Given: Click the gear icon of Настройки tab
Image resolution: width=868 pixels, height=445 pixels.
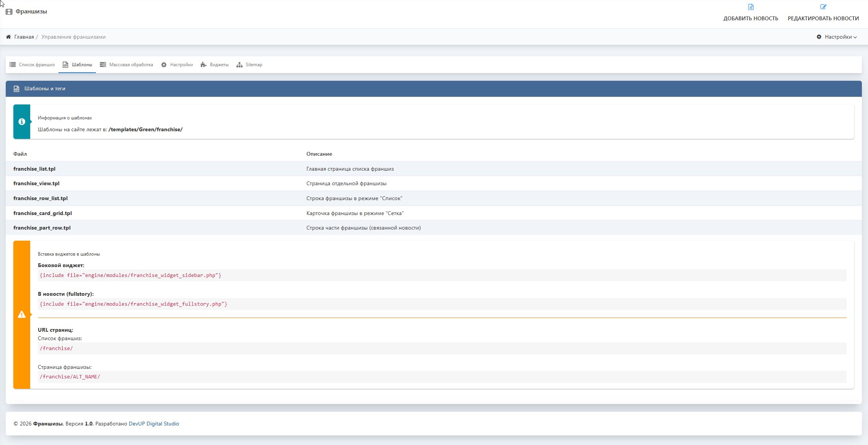Looking at the screenshot, I should (x=164, y=65).
